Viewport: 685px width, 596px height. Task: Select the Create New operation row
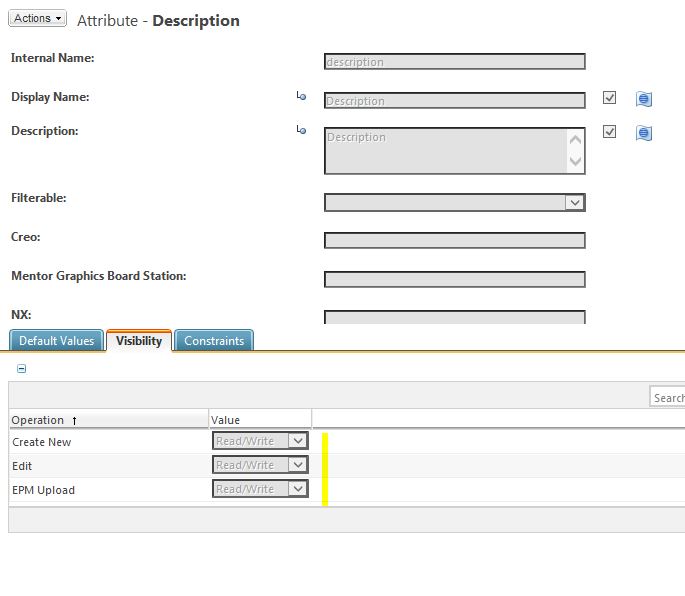[x=347, y=442]
